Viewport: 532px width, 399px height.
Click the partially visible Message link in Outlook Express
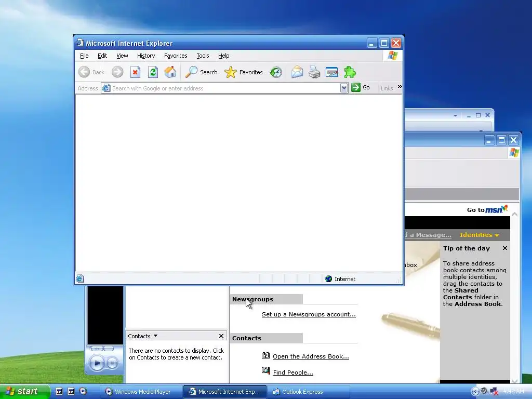[428, 235]
